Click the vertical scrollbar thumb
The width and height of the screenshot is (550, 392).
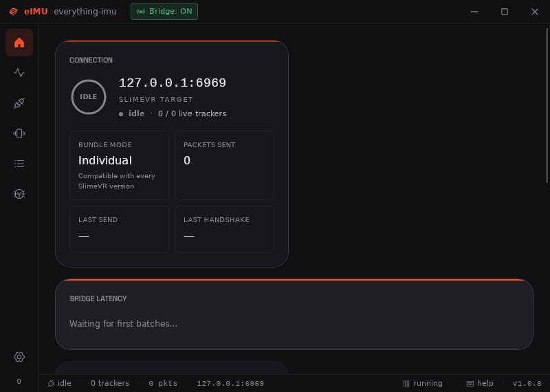click(547, 105)
